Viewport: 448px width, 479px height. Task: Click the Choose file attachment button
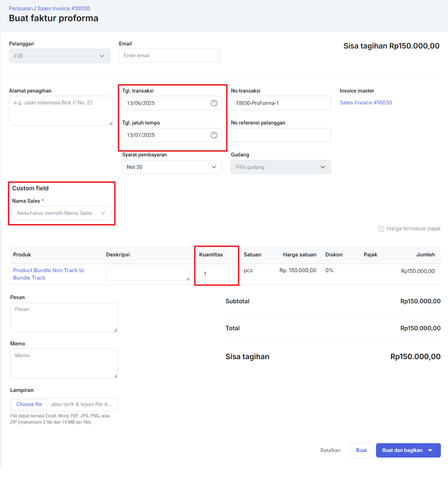pos(29,404)
